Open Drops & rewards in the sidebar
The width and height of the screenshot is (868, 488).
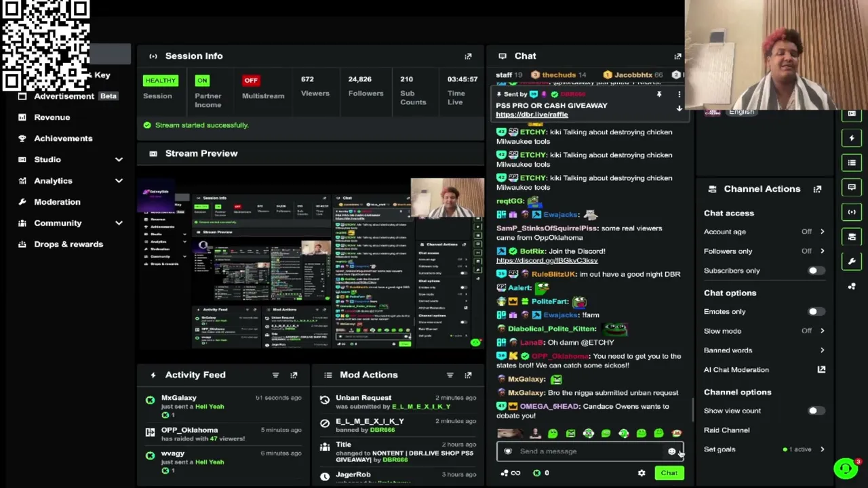68,244
